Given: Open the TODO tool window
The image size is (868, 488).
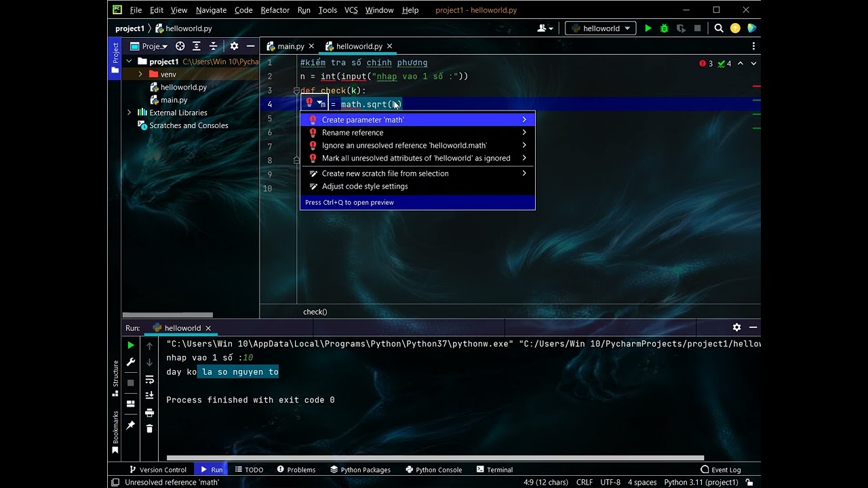Looking at the screenshot, I should click(249, 470).
